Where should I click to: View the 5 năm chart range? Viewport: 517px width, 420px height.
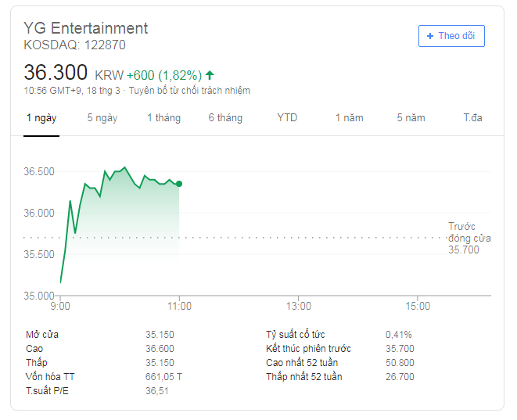click(x=411, y=118)
